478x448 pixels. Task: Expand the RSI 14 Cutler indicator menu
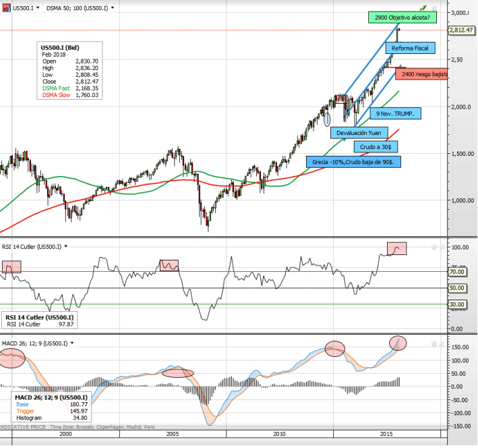click(65, 246)
